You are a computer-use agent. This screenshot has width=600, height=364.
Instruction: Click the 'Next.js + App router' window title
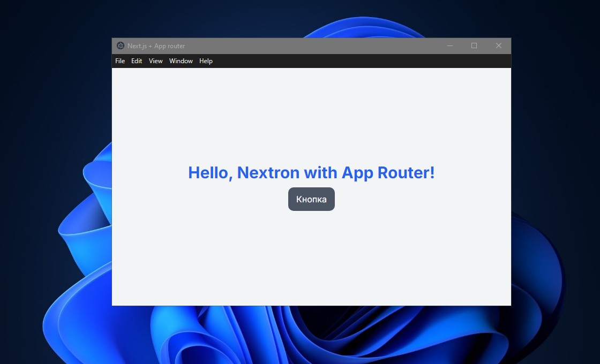tap(156, 46)
